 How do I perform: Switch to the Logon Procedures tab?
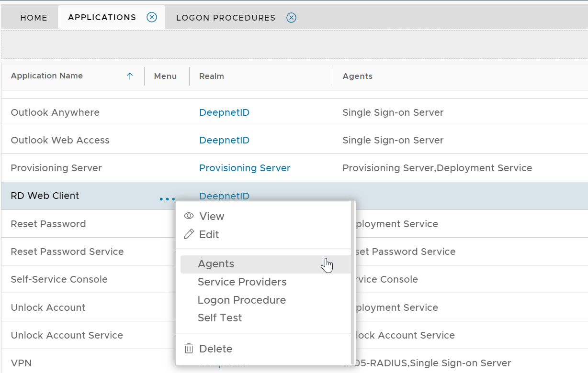226,18
